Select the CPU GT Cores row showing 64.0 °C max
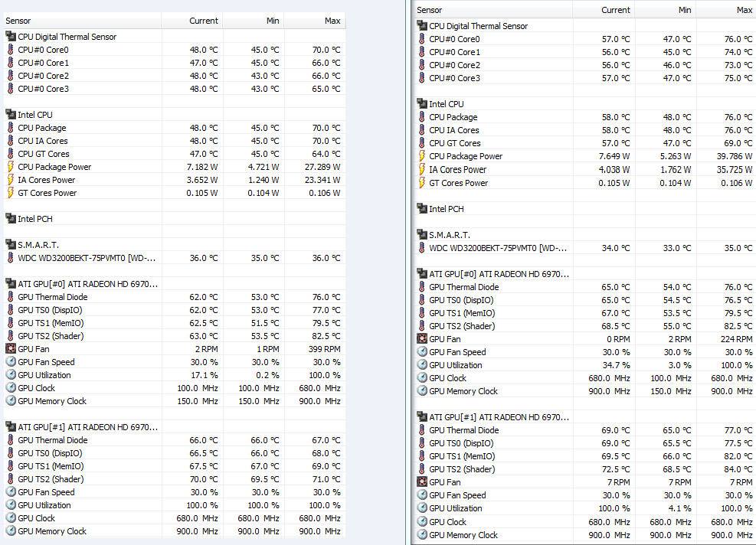Viewport: 756px width, 545px height. coord(43,154)
